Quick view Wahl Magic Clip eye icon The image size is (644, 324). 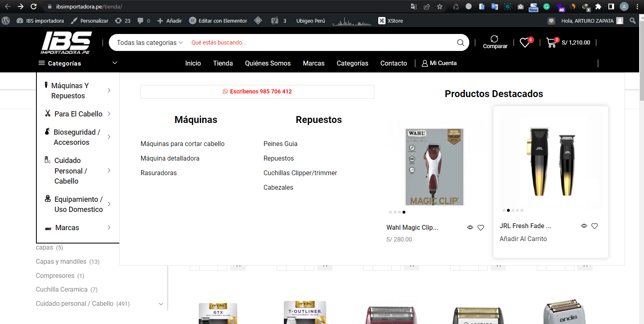coord(470,228)
